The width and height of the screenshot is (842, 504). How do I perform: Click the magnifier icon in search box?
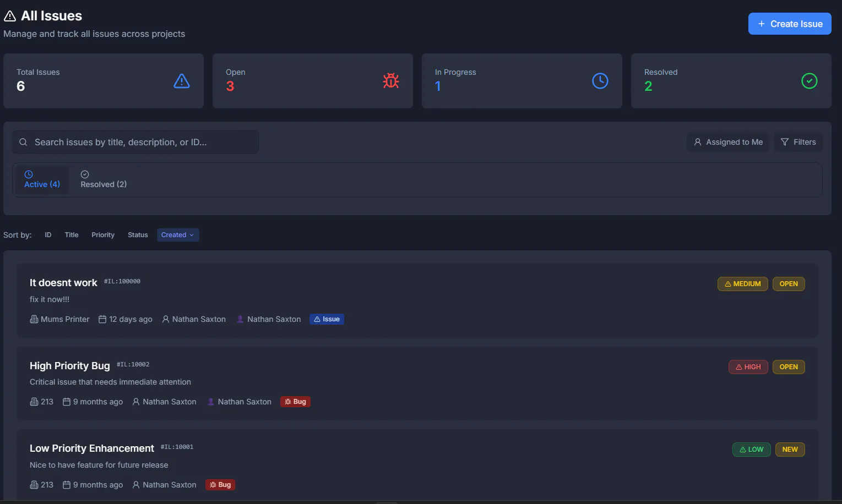click(23, 142)
